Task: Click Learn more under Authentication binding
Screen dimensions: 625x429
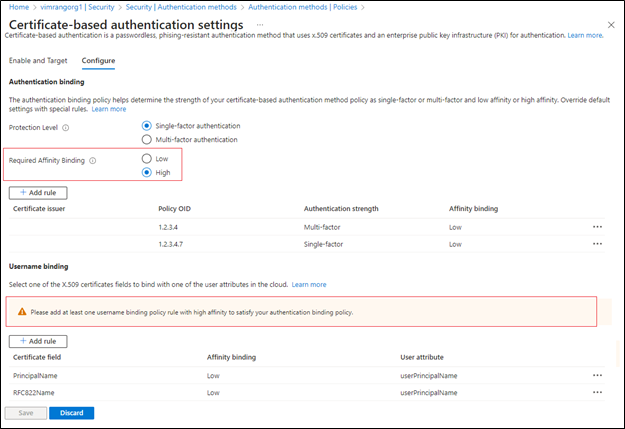Action: (109, 109)
